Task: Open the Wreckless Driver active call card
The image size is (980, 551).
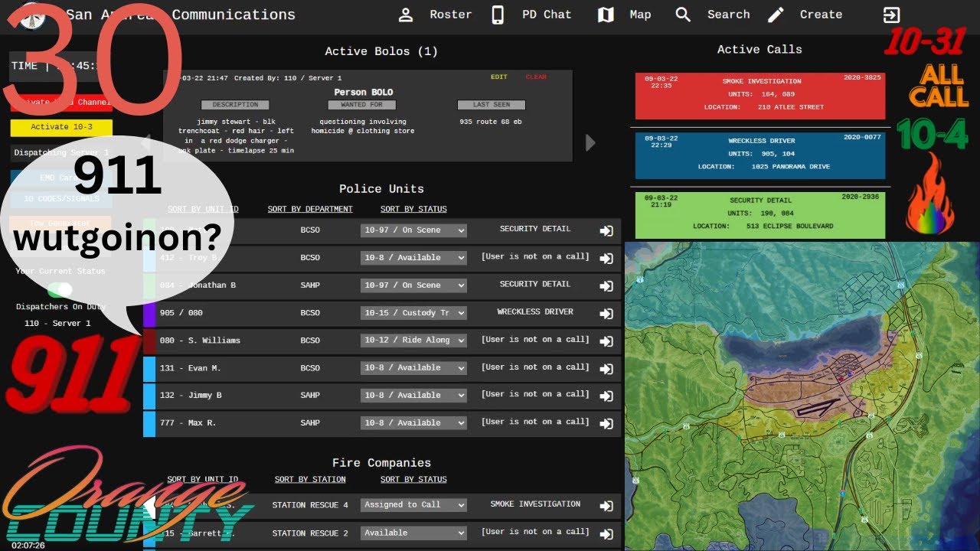Action: (x=760, y=155)
